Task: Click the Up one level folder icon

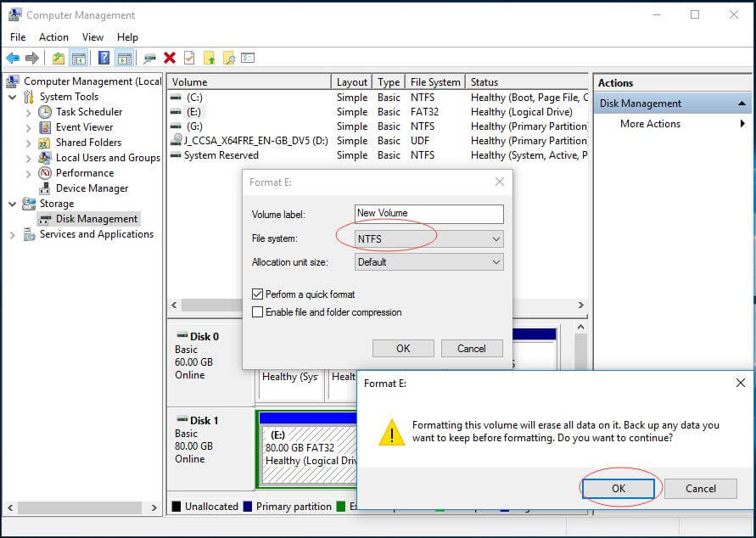Action: (59, 59)
